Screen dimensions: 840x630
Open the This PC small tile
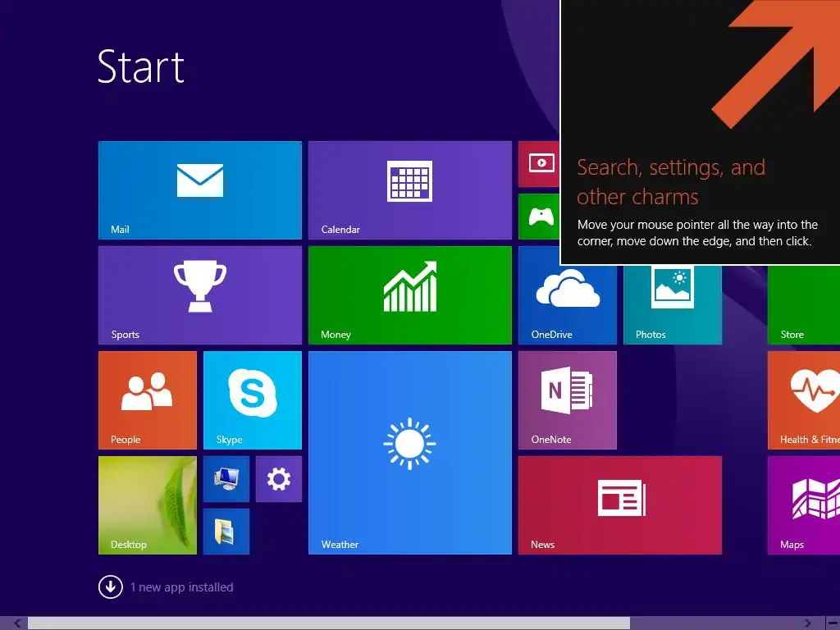[226, 479]
